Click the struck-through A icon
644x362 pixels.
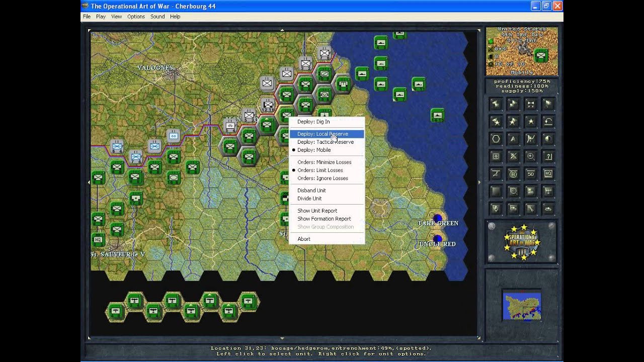pyautogui.click(x=496, y=173)
